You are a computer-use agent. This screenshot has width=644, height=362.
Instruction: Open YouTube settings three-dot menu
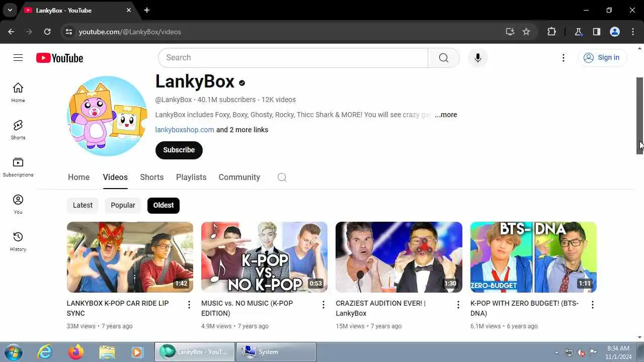(x=563, y=58)
